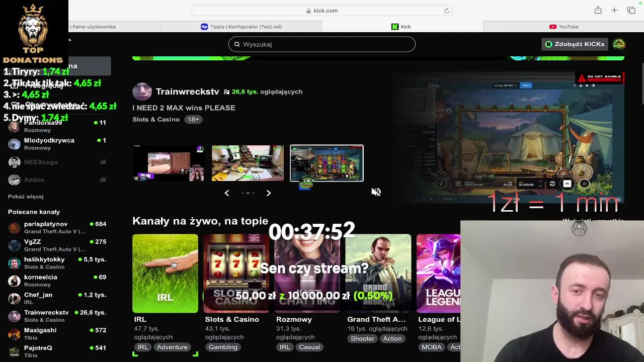Unmute the featured stream preview

point(376,192)
